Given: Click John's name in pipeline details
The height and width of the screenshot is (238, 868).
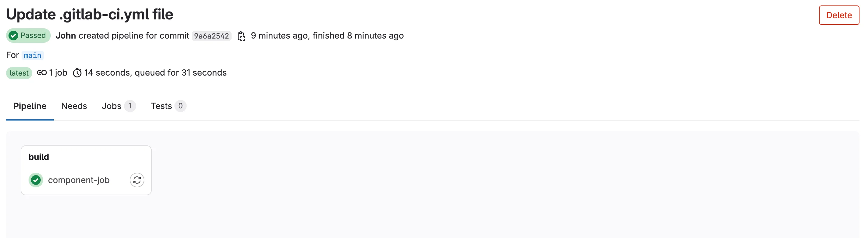Looking at the screenshot, I should coord(66,36).
